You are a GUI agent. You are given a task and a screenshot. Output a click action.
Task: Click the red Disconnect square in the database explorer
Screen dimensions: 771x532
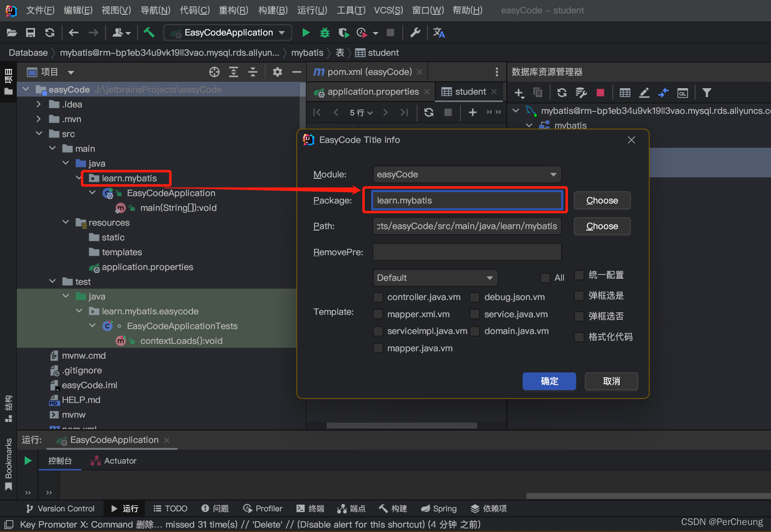coord(600,93)
